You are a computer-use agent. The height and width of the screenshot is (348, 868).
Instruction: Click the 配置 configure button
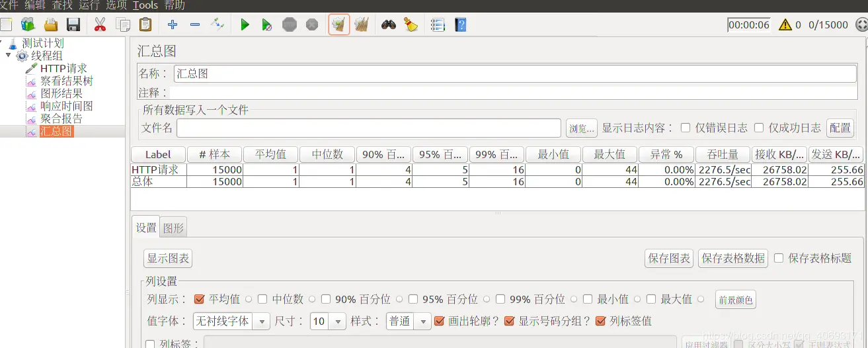tap(840, 128)
